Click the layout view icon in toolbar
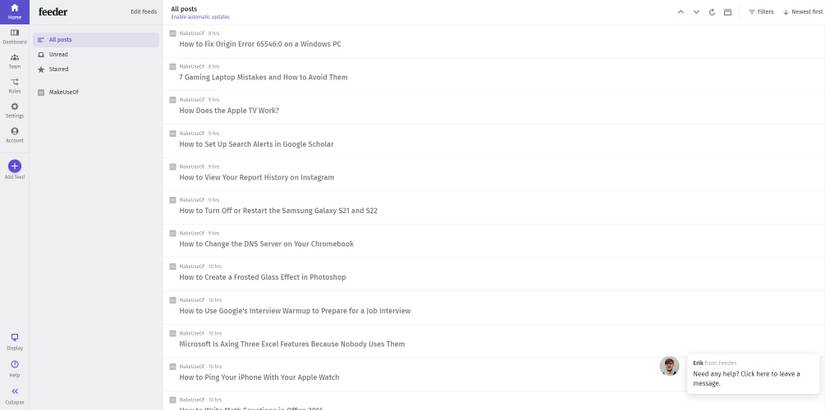This screenshot has width=825, height=410. pos(728,12)
